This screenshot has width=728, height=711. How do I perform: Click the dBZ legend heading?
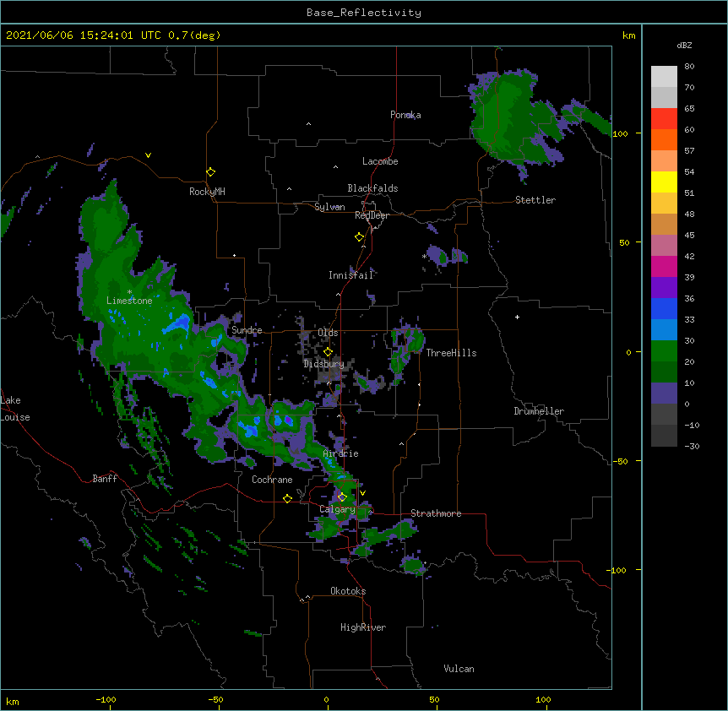tap(684, 45)
